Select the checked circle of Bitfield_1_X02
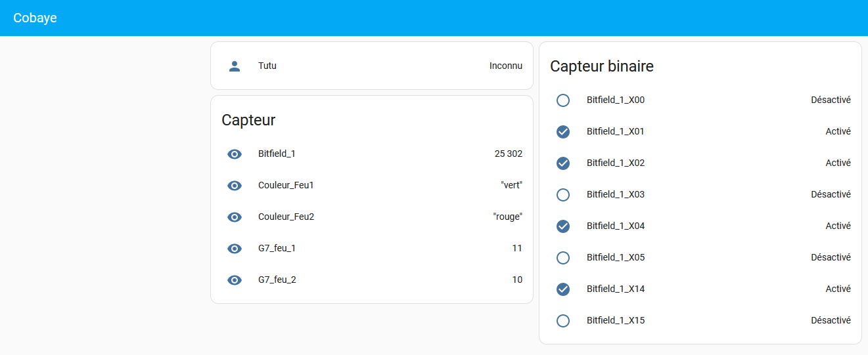Viewport: 868px width, 355px height. [x=563, y=163]
